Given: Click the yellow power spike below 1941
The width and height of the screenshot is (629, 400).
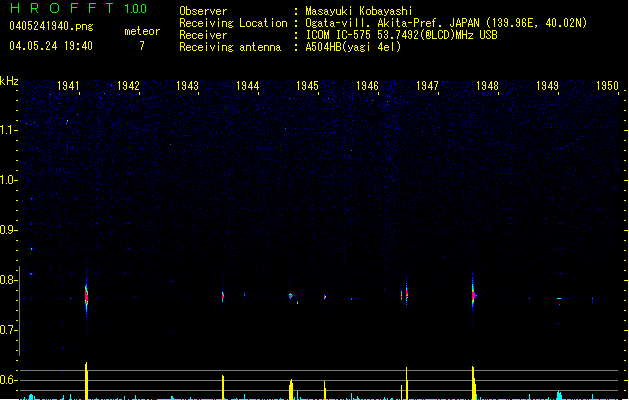Looking at the screenshot, I should pyautogui.click(x=87, y=380).
